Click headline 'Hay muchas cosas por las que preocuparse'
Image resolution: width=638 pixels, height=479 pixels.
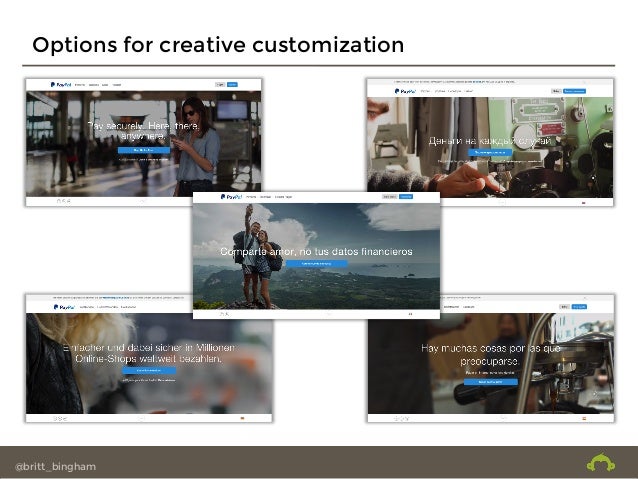pyautogui.click(x=491, y=354)
